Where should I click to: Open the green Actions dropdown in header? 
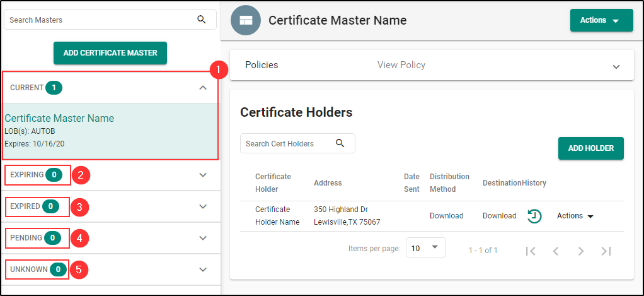click(601, 20)
